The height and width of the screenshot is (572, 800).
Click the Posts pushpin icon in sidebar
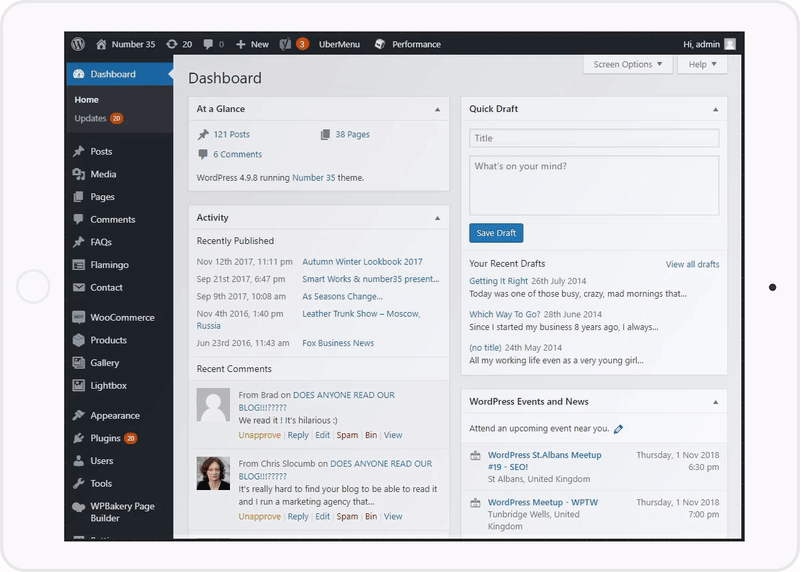point(79,152)
